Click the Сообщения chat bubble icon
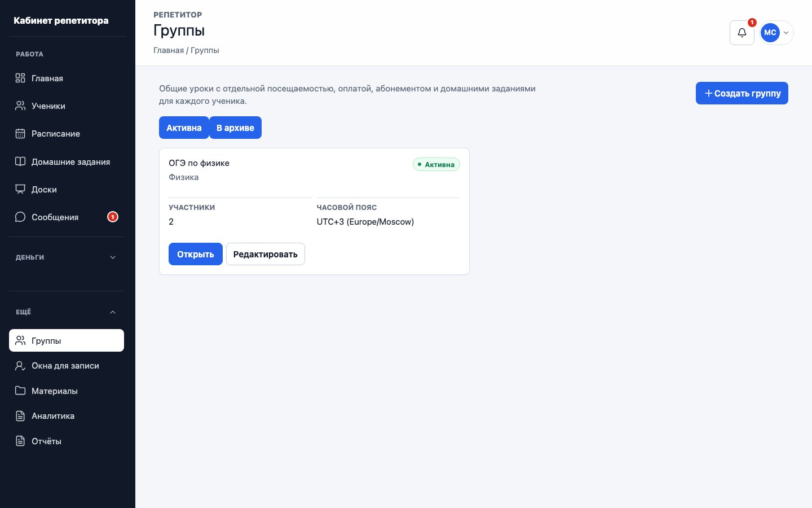Screen dimensions: 812x508 point(20,217)
